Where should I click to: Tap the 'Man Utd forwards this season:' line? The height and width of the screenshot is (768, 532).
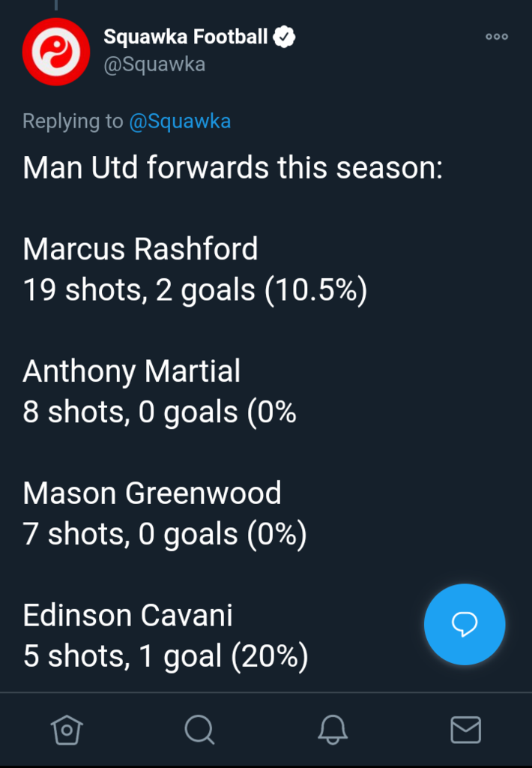pyautogui.click(x=233, y=167)
